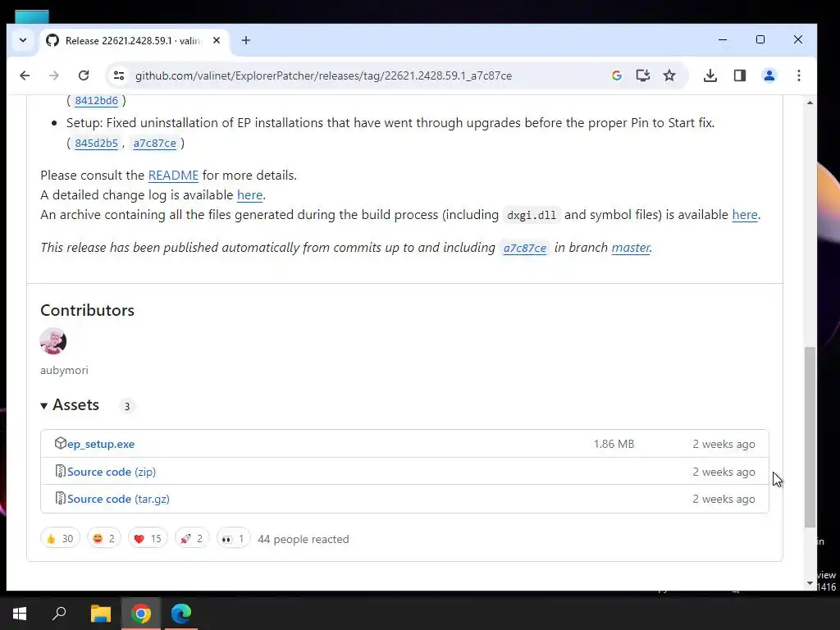The image size is (840, 630).
Task: Maximize the Chrome window
Action: pyautogui.click(x=760, y=39)
